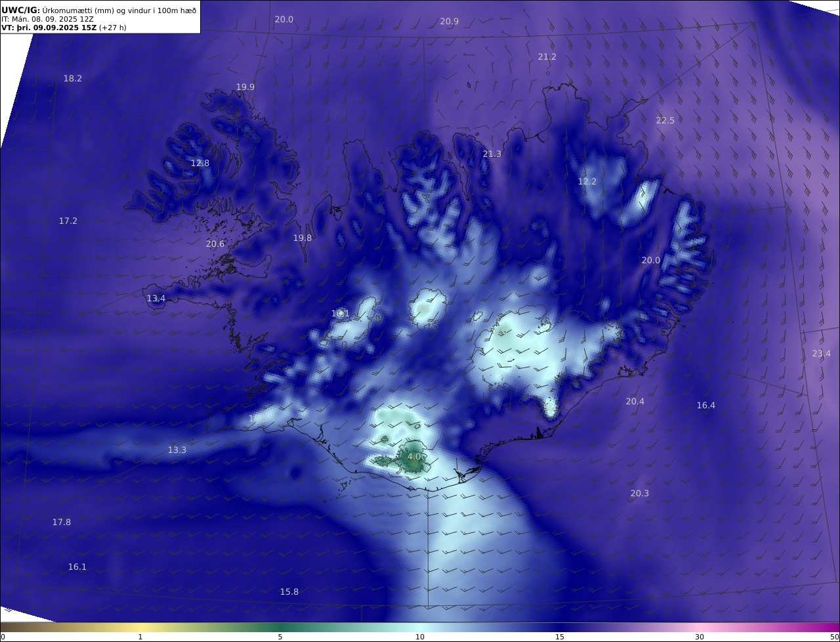Click the 20.4 value label
840x642 pixels.
[635, 402]
